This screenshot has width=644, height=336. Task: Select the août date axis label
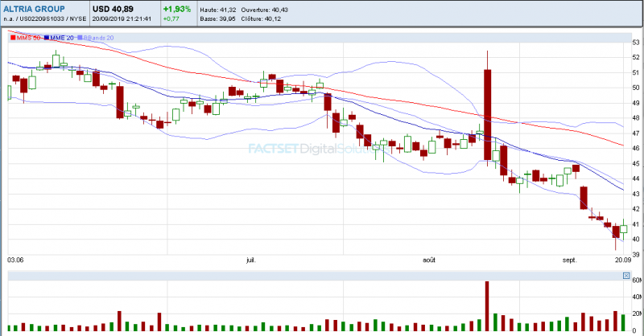point(429,260)
